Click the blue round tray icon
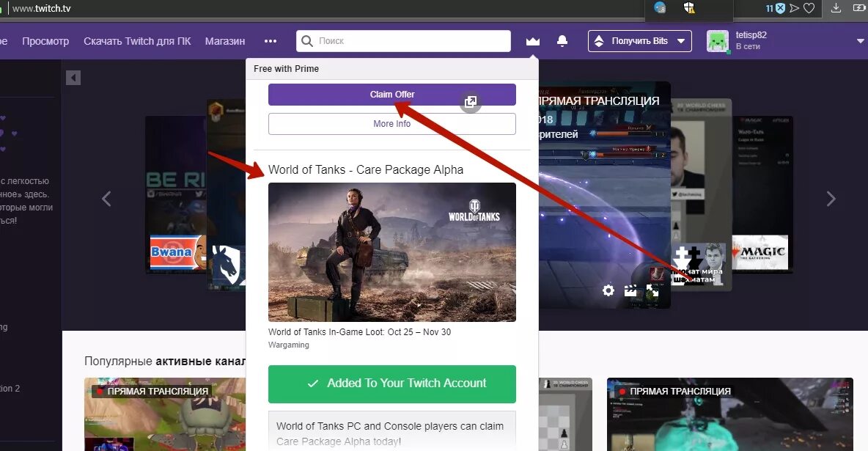Image resolution: width=868 pixels, height=451 pixels. [659, 8]
